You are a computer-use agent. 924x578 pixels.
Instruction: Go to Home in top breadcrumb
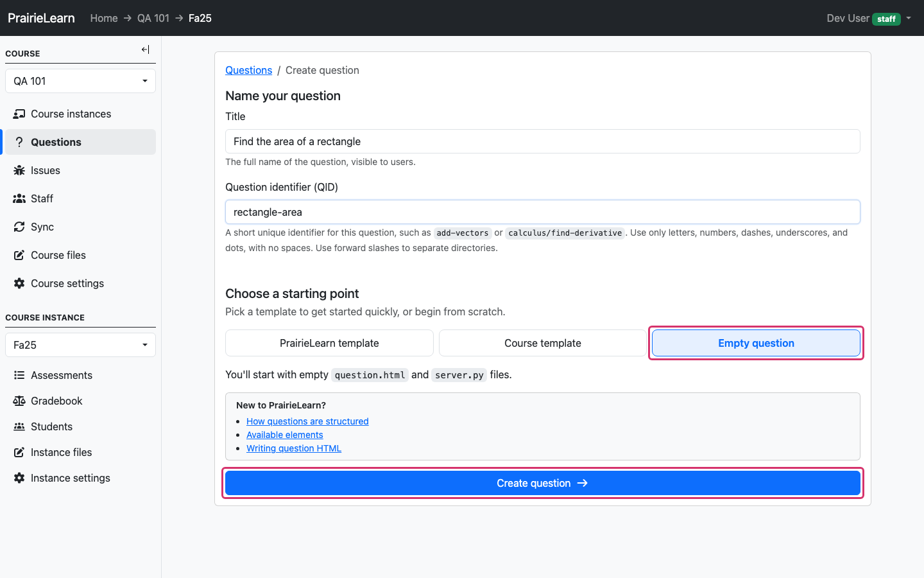click(x=104, y=18)
